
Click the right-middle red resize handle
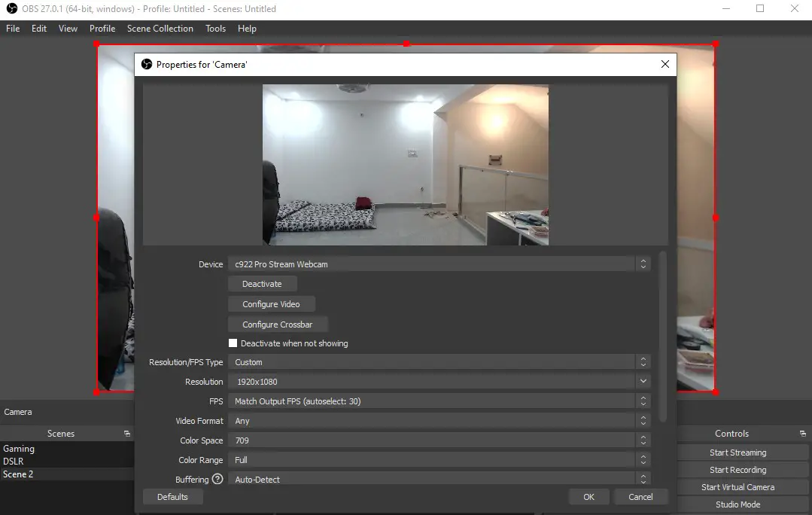coord(716,218)
